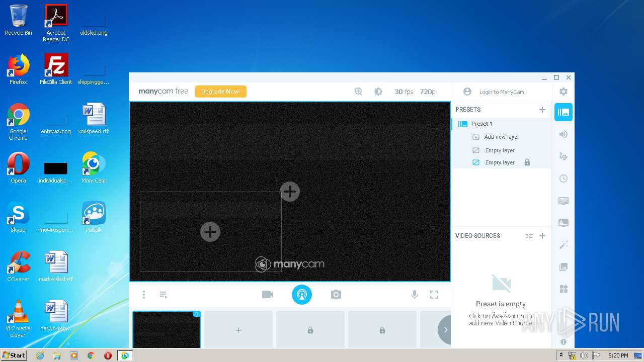The image size is (644, 362).
Task: Open the 30 fps frame rate selector
Action: tap(404, 92)
